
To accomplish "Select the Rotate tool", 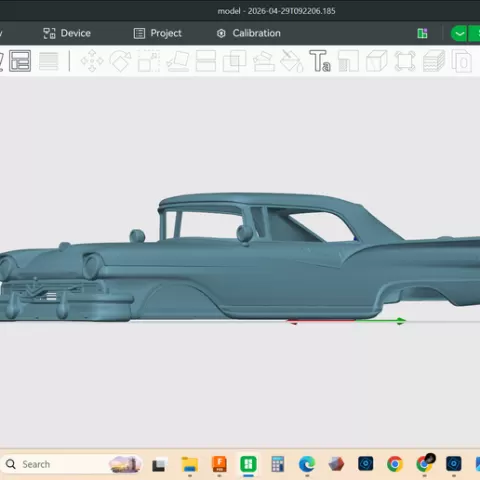I will point(120,61).
